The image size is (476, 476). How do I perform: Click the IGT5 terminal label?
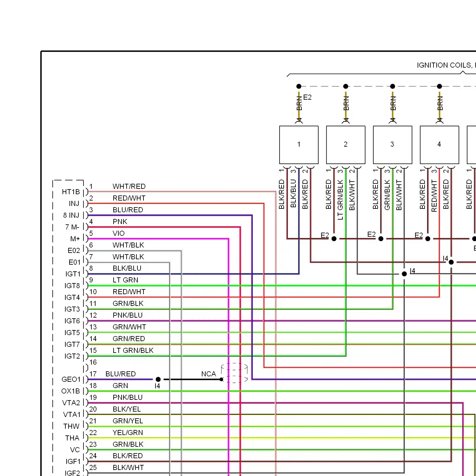coord(72,333)
